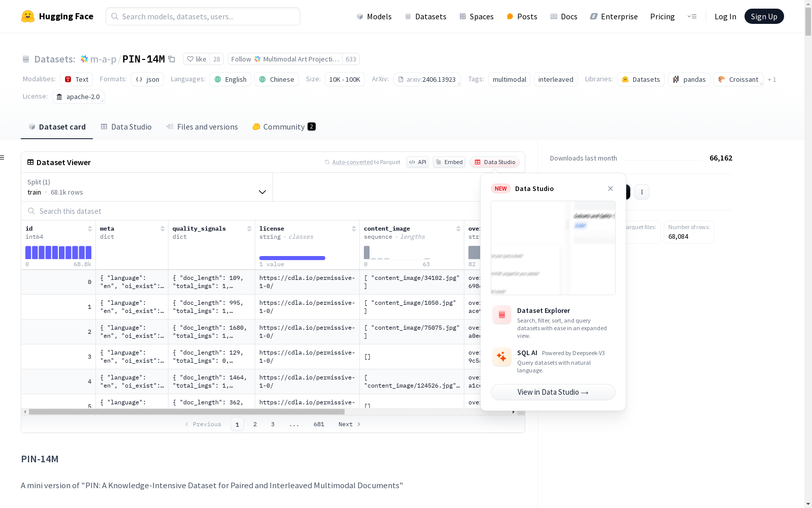Open the three-dot options button

(642, 192)
